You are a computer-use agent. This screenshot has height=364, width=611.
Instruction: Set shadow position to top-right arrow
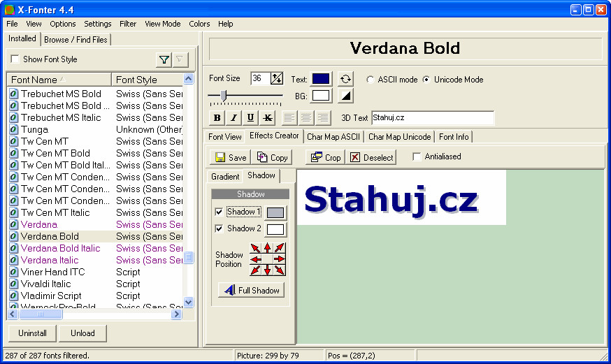(280, 248)
